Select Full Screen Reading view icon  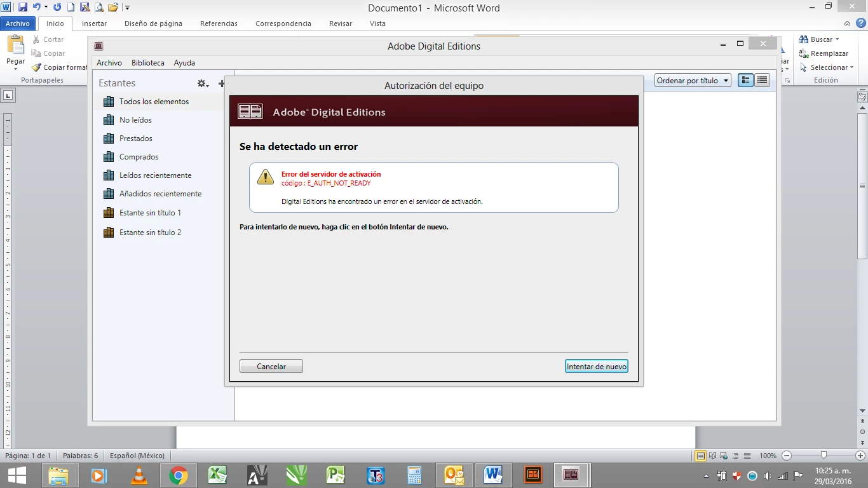coord(713,456)
